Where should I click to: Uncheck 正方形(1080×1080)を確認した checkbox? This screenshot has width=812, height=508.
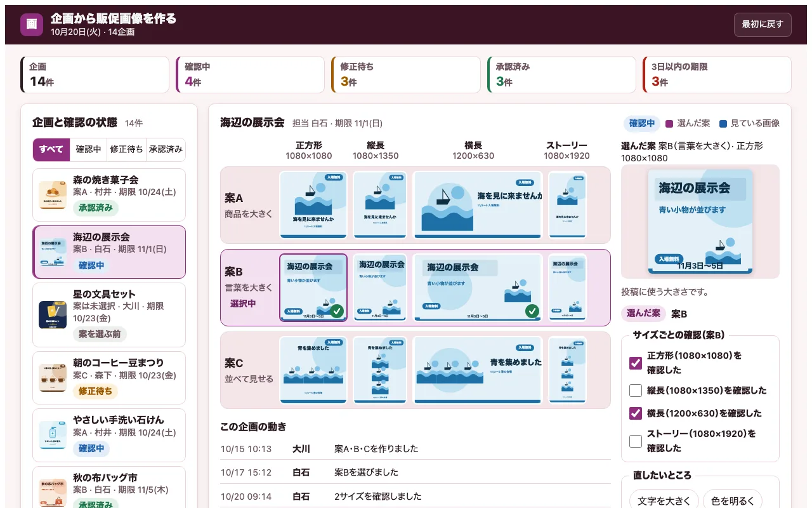[636, 363]
